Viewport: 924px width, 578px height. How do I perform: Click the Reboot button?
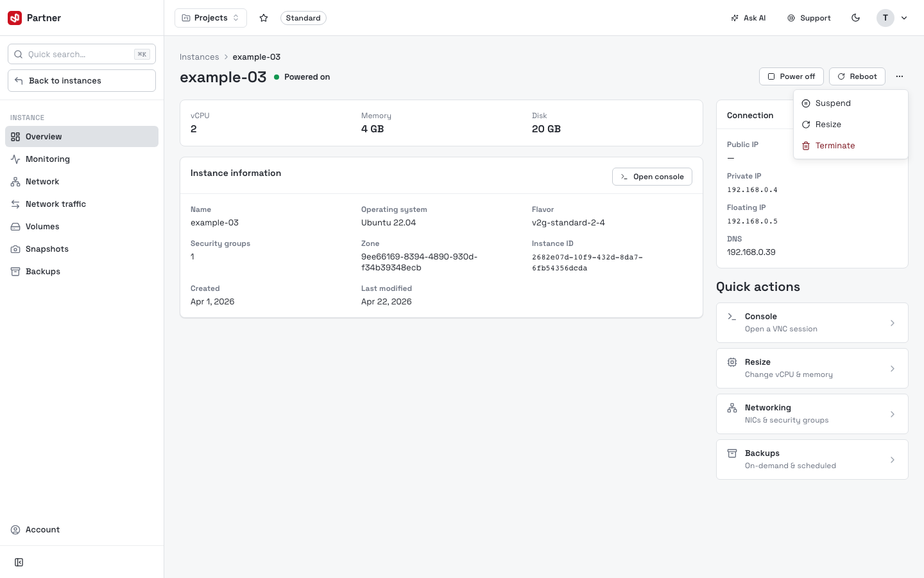857,76
